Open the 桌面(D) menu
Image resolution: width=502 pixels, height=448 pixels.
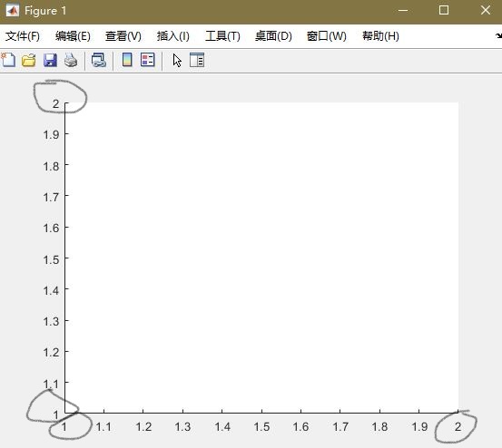273,36
